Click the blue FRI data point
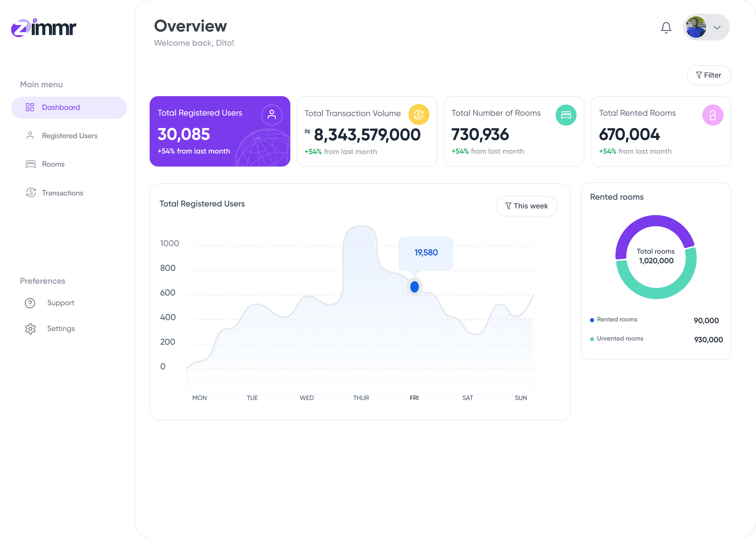The image size is (756, 538). pyautogui.click(x=414, y=287)
